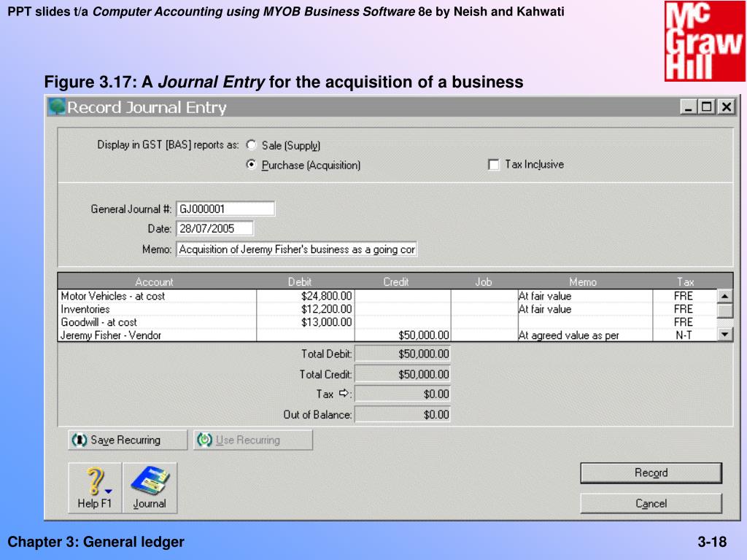Click the Use Recurring button

(253, 440)
